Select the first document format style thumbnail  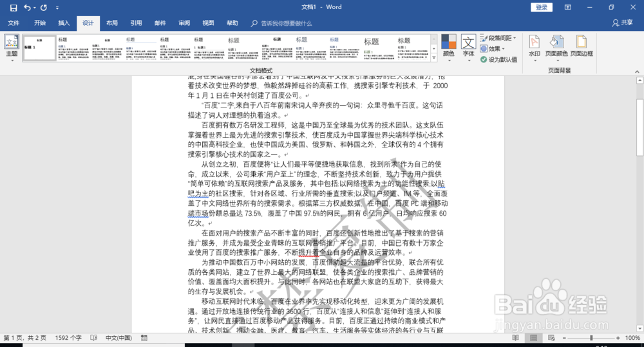click(39, 48)
